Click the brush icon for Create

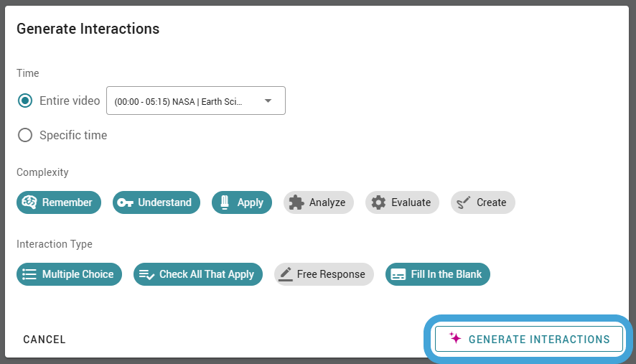464,202
